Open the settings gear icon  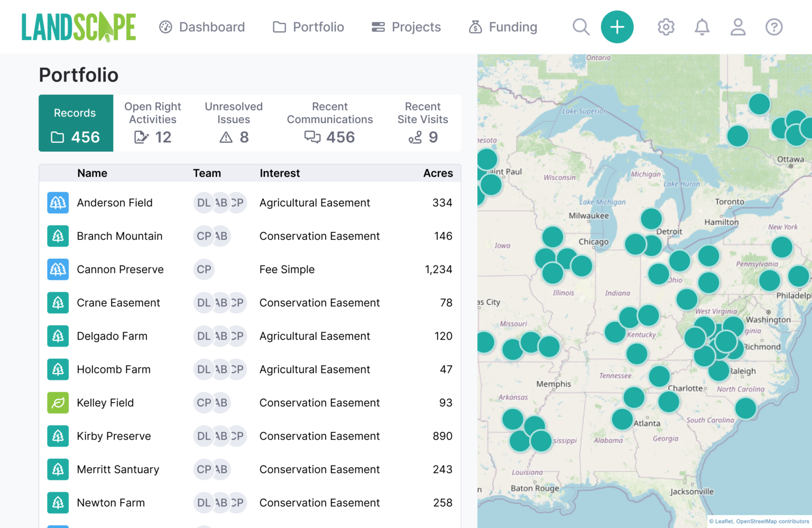pos(666,27)
